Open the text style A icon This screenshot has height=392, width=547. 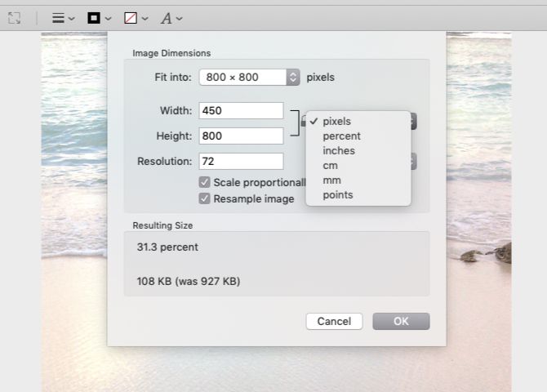[x=167, y=18]
